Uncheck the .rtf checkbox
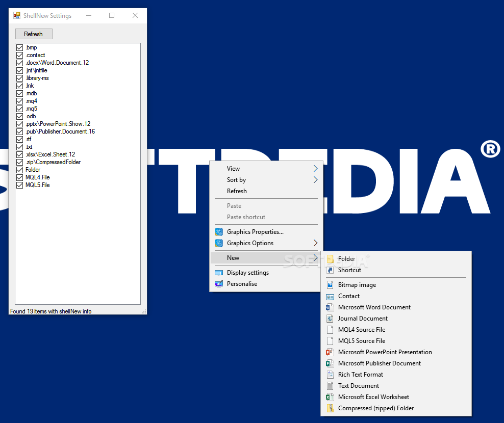504x423 pixels. pos(19,140)
